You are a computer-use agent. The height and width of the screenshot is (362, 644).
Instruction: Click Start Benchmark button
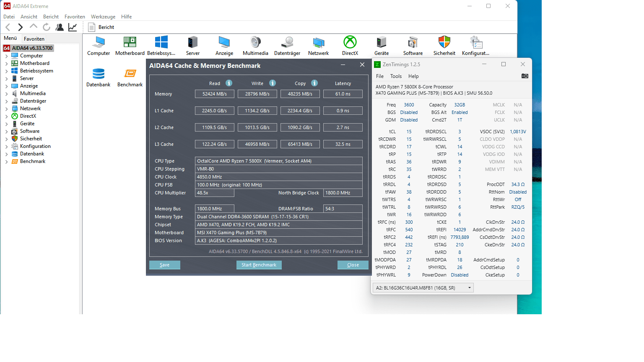(x=259, y=265)
